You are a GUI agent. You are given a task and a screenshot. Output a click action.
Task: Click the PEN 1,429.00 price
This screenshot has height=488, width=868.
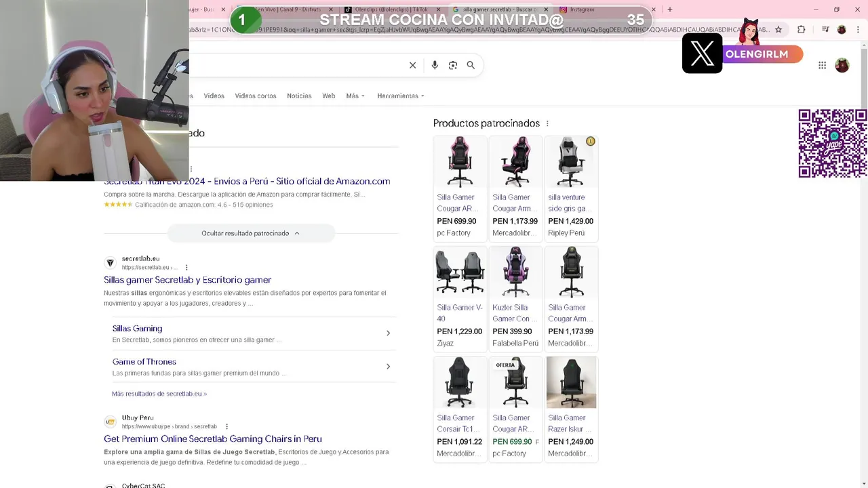pyautogui.click(x=570, y=221)
